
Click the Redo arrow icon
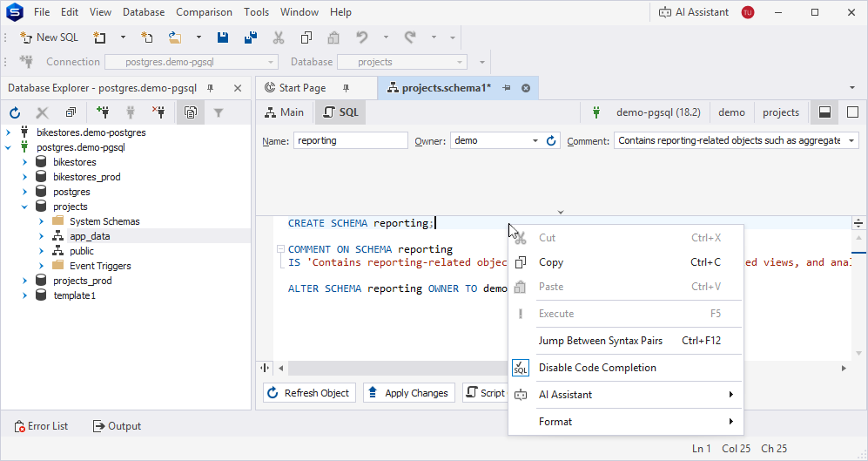click(410, 37)
